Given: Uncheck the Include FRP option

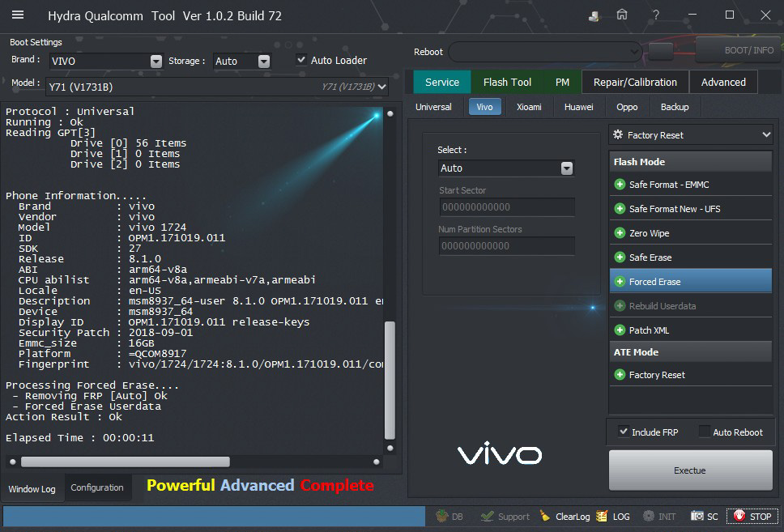Looking at the screenshot, I should pyautogui.click(x=623, y=431).
